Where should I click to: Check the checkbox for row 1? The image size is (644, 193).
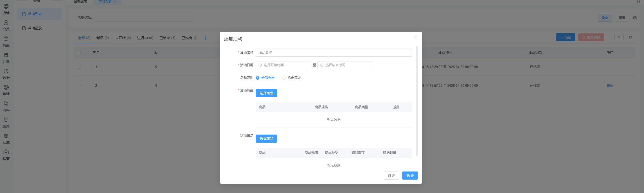[x=79, y=67]
